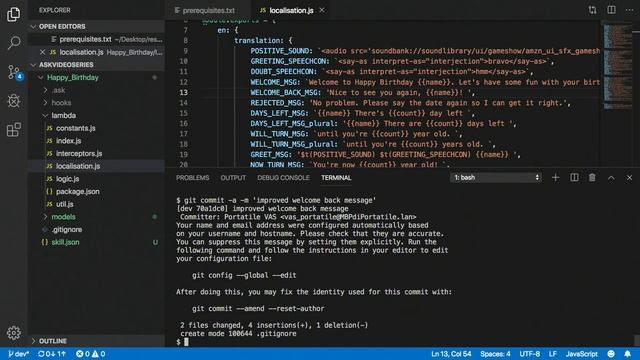Open the Debug Console tab
Viewport: 640px width, 360px height.
(x=283, y=178)
